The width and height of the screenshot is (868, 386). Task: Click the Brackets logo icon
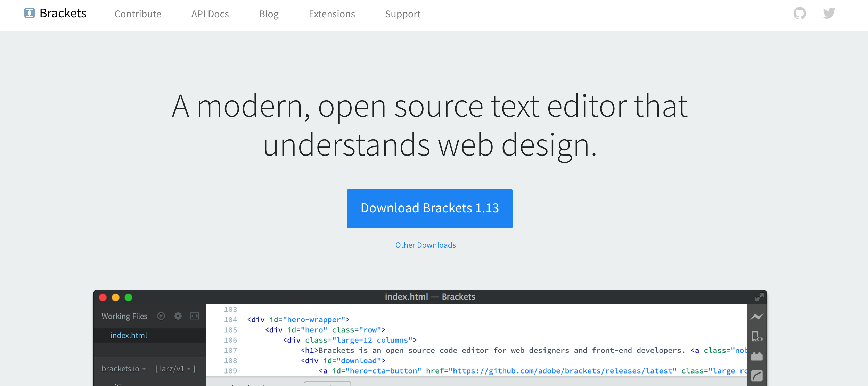tap(30, 13)
